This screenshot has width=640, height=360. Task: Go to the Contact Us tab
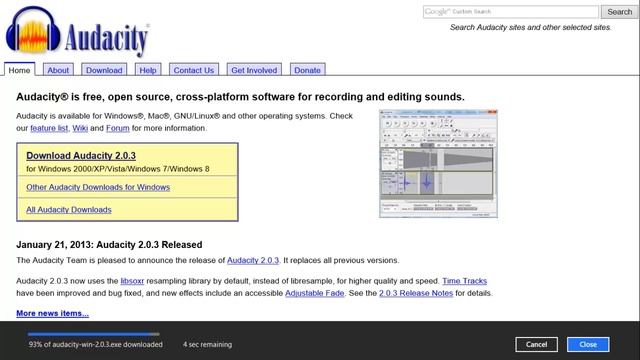click(194, 70)
